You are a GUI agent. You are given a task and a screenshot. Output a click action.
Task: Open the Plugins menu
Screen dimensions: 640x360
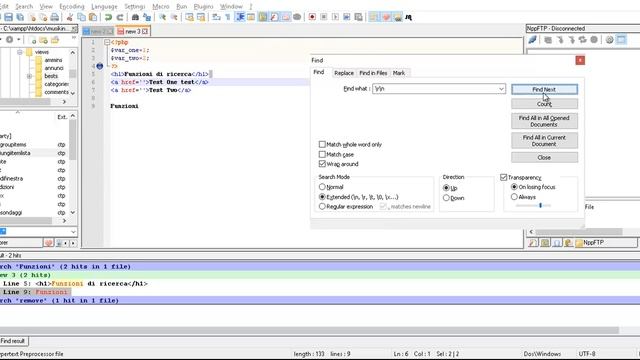point(203,7)
